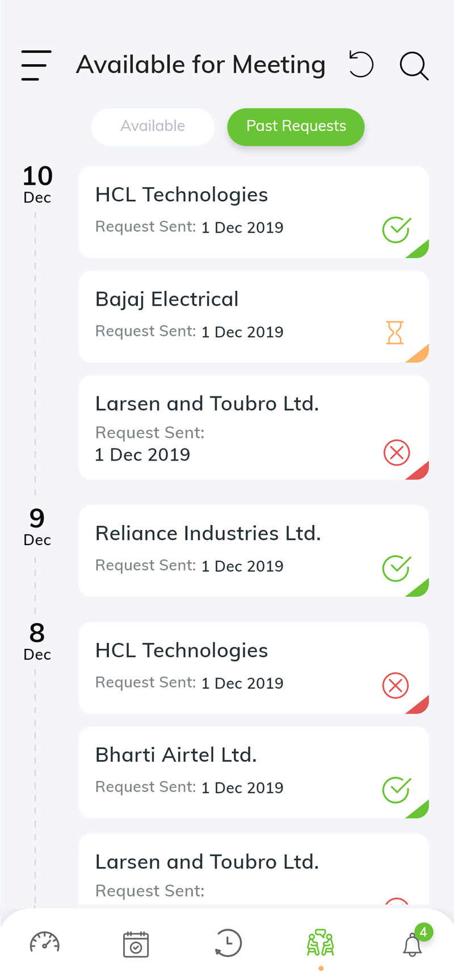Open the 8 Dec HCL Technologies request card
The image size is (454, 980).
[254, 668]
